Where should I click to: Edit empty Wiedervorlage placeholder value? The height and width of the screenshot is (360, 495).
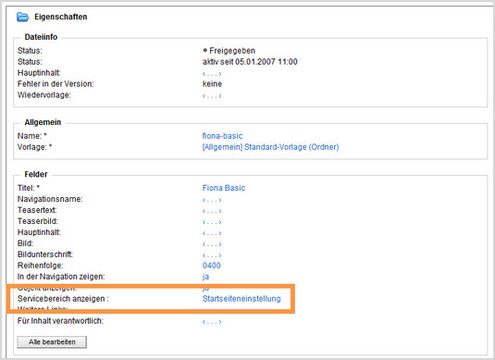click(212, 96)
